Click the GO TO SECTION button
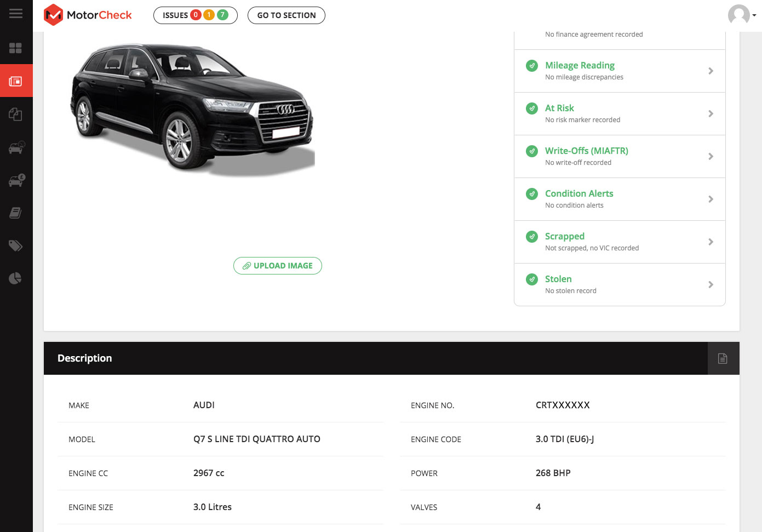Image resolution: width=762 pixels, height=532 pixels. tap(287, 15)
